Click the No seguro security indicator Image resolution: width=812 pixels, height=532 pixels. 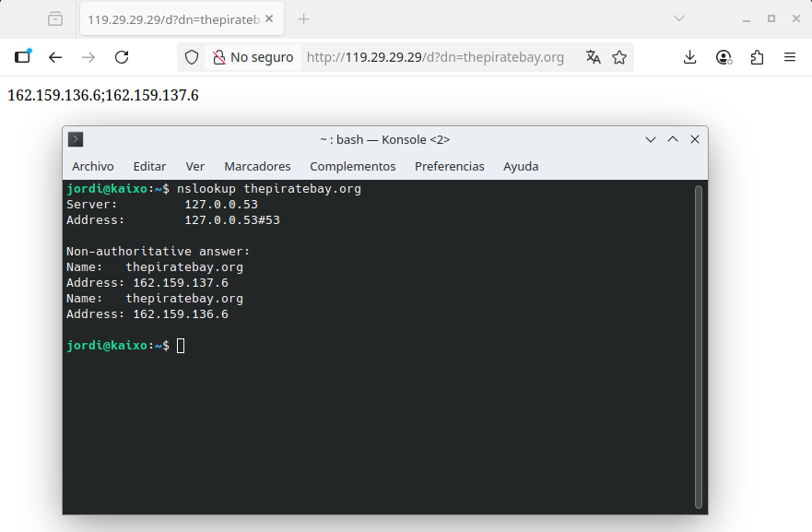coord(253,57)
